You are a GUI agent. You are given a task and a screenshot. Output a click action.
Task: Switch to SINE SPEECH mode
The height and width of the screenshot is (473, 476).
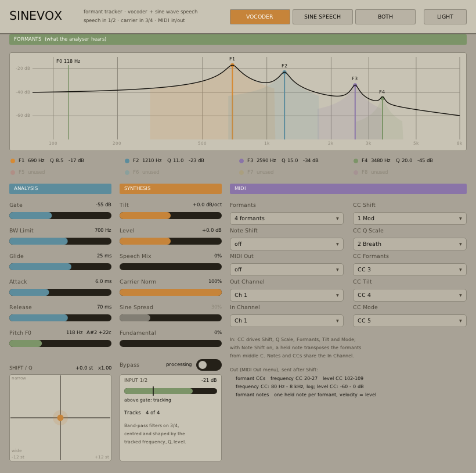pyautogui.click(x=322, y=17)
